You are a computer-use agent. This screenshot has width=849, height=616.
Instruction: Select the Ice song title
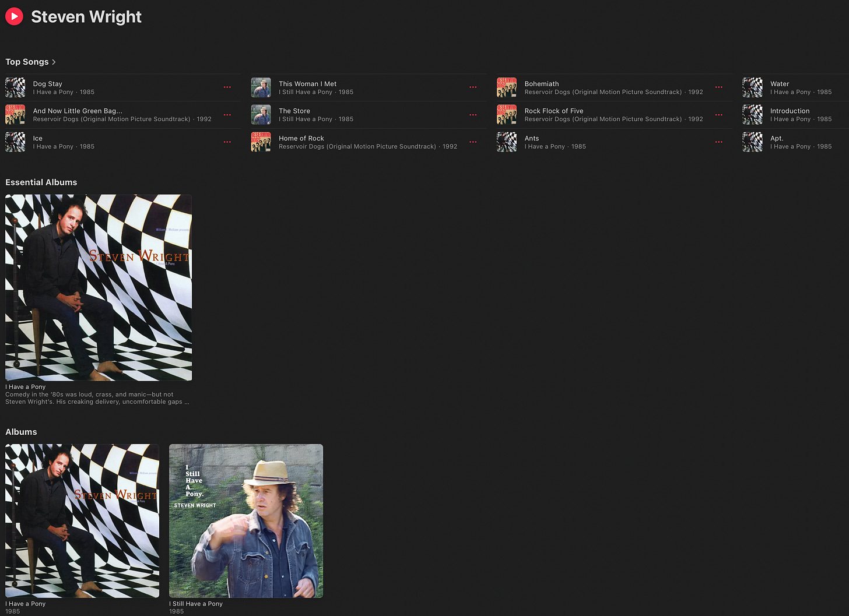coord(38,138)
